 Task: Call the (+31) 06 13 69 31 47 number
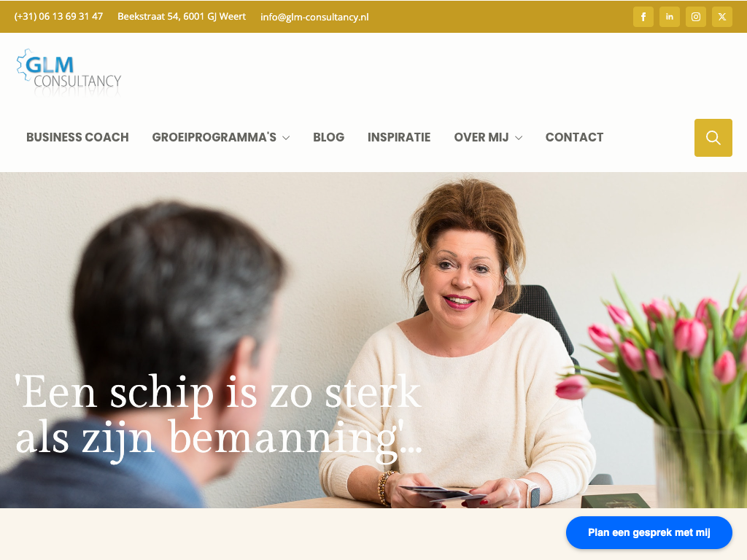(58, 16)
